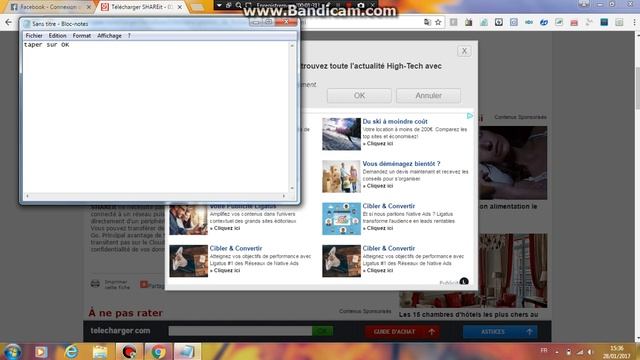The height and width of the screenshot is (360, 640).
Task: Click the translate page icon in address bar
Action: tap(427, 22)
